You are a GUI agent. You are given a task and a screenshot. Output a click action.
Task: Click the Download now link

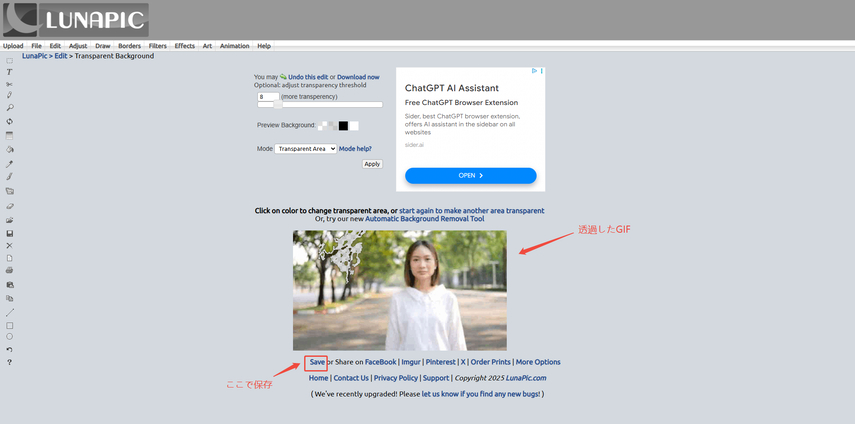coord(358,77)
